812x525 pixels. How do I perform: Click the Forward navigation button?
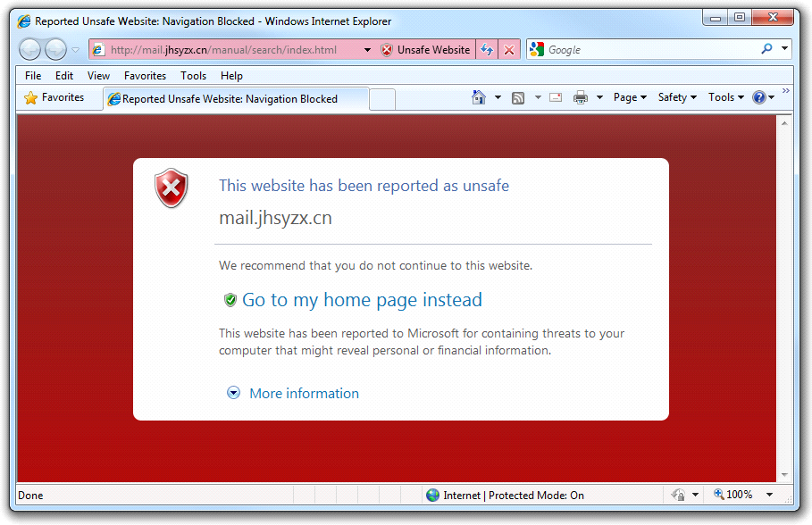tap(56, 50)
